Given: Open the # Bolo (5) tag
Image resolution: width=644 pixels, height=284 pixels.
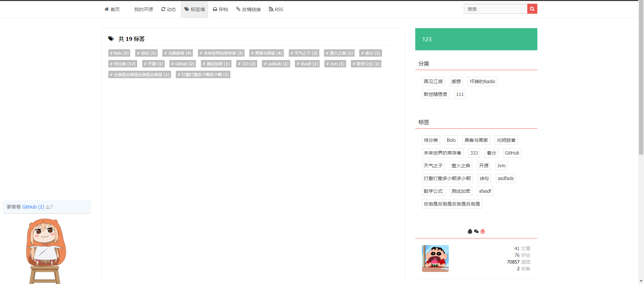Looking at the screenshot, I should tap(119, 53).
